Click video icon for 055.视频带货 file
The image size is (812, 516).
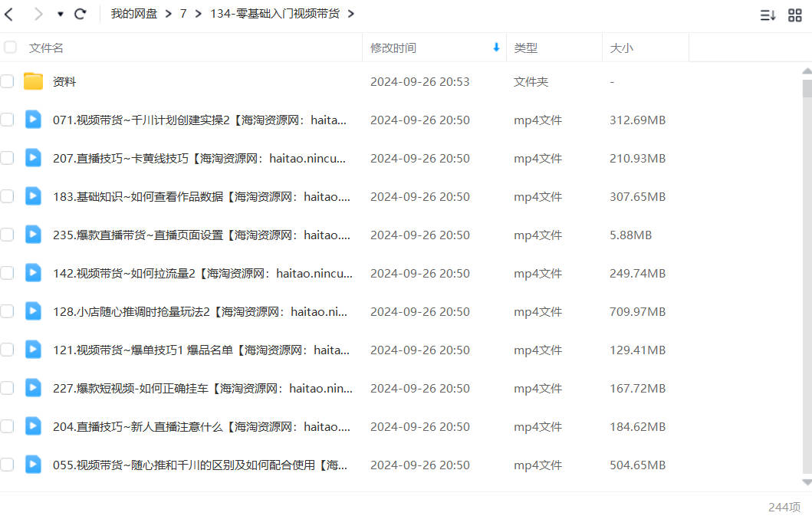[x=33, y=465]
